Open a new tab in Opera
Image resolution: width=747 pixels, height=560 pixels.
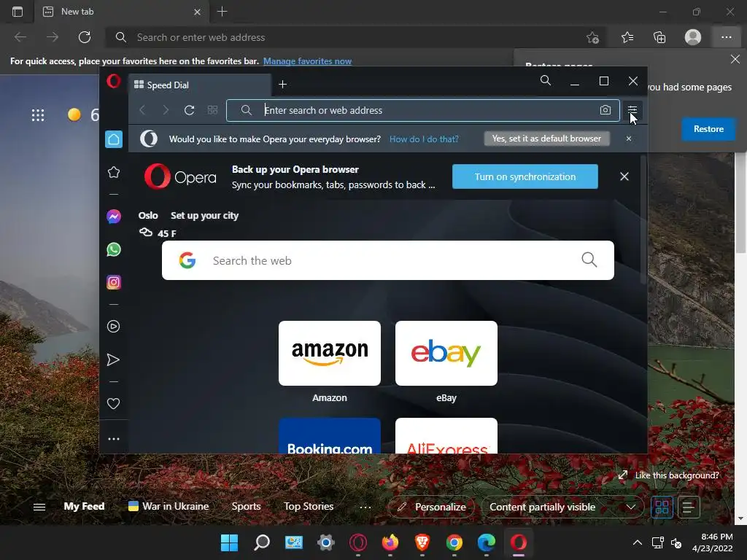tap(282, 85)
